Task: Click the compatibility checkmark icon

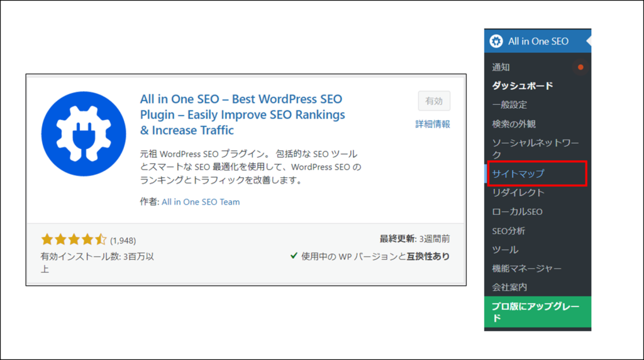Action: tap(294, 256)
